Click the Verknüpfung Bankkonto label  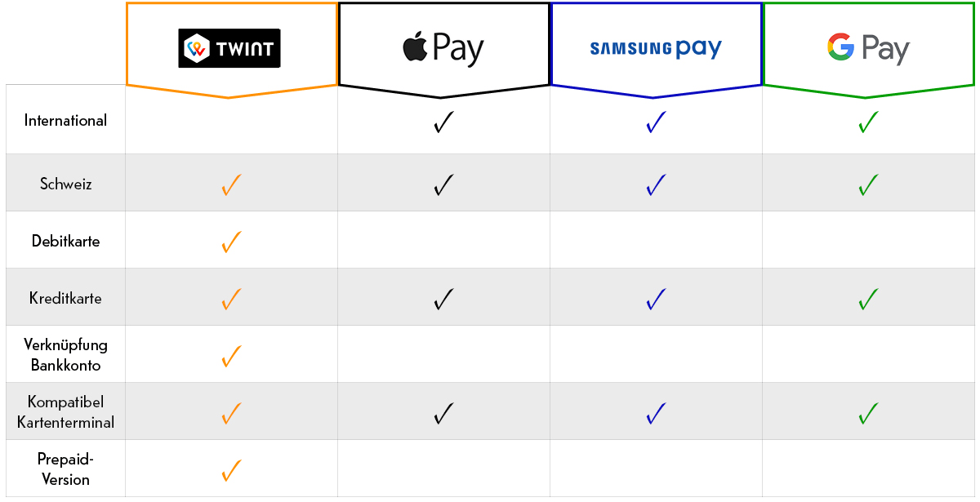[65, 355]
